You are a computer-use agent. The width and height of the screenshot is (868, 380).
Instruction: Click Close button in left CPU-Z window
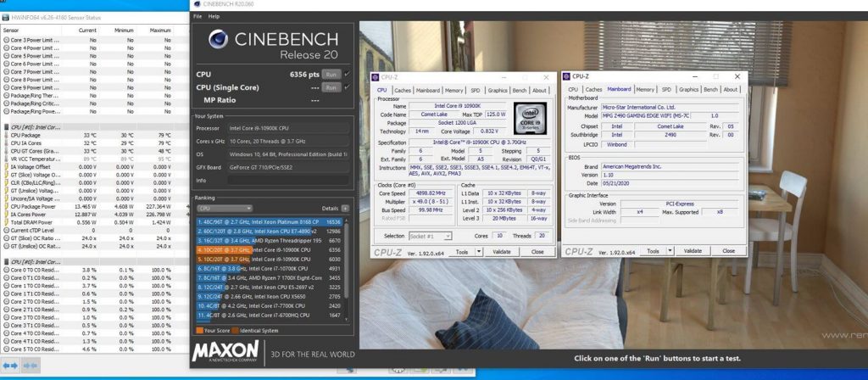[x=537, y=251]
